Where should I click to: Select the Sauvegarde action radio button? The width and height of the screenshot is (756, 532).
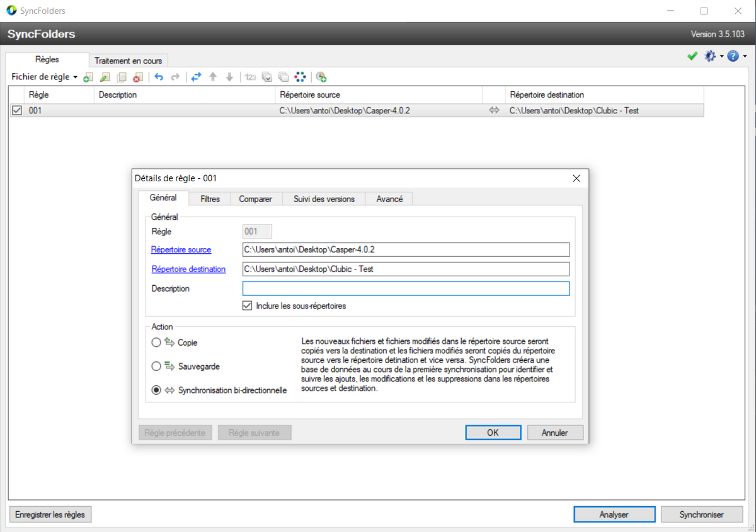pos(156,366)
